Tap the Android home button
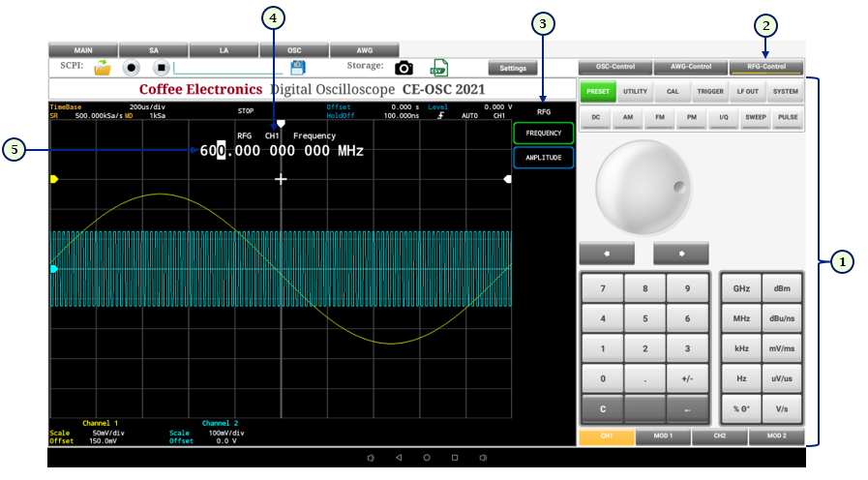This screenshot has height=480, width=868. 427,457
